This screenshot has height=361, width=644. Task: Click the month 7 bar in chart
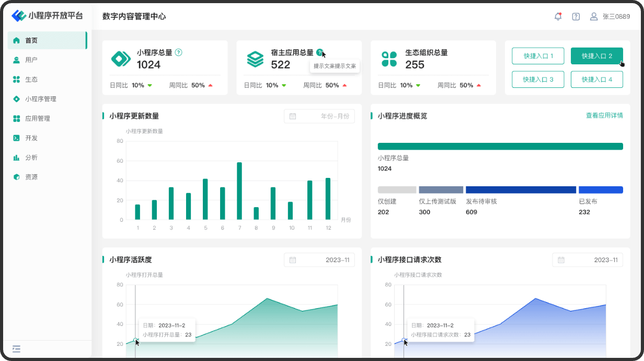pos(239,191)
